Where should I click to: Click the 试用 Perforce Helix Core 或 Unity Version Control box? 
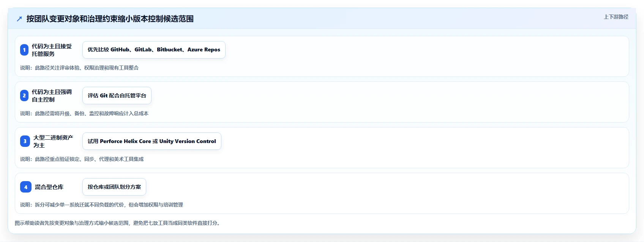click(152, 141)
